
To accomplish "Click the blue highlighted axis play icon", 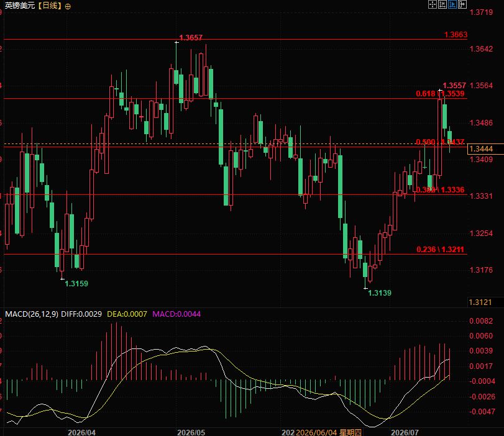I will tap(452, 4).
